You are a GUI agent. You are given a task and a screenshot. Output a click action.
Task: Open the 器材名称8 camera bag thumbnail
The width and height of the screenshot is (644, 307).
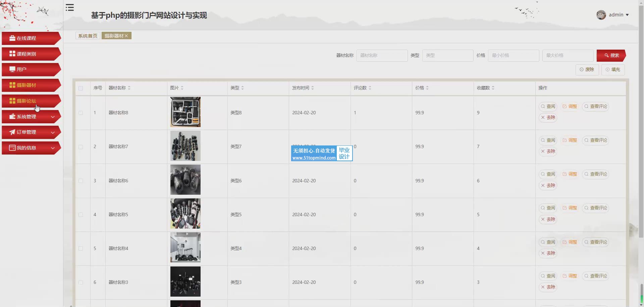185,112
